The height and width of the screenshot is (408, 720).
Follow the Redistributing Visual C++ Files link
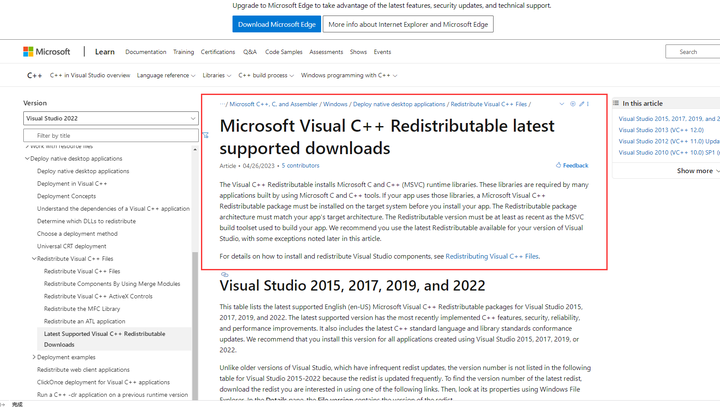point(492,256)
